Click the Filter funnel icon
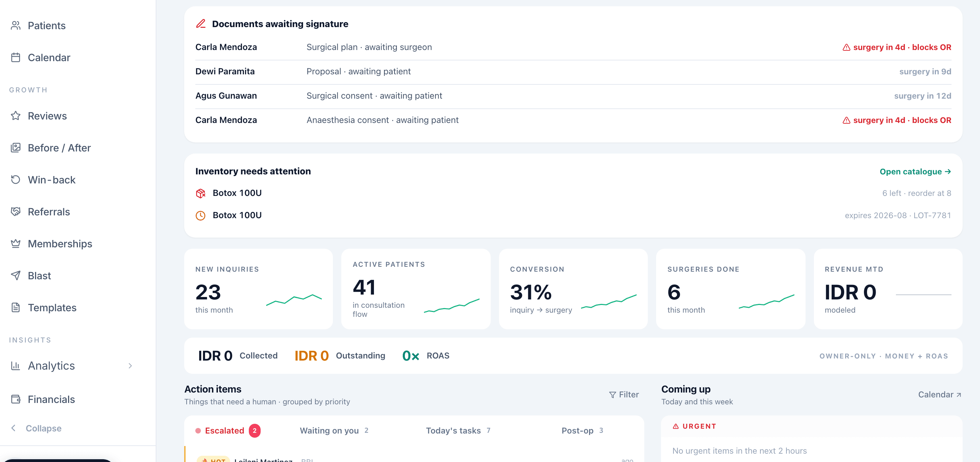 [x=612, y=395]
